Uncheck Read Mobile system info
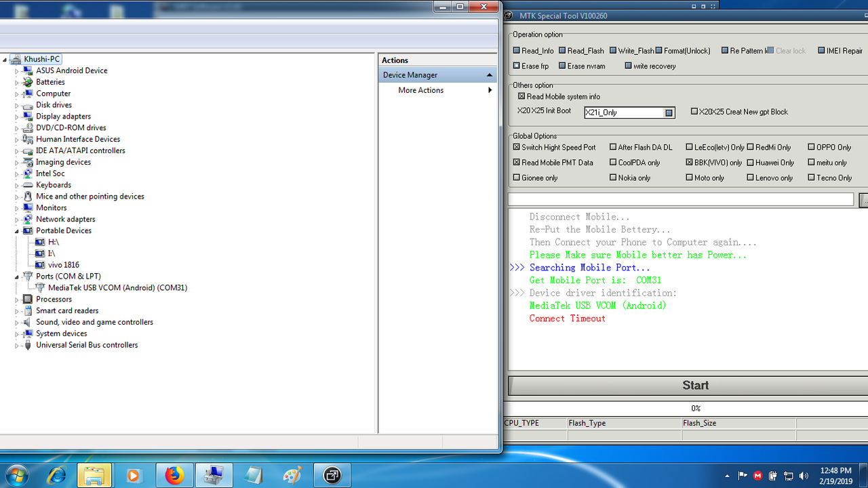Image resolution: width=868 pixels, height=488 pixels. [521, 96]
